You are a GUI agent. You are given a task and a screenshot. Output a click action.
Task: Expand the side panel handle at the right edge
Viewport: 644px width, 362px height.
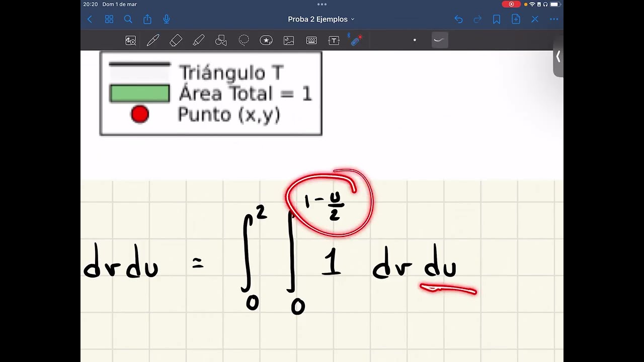click(558, 57)
